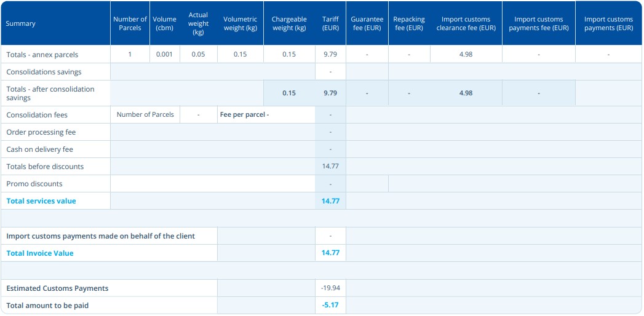The height and width of the screenshot is (316, 644).
Task: Select volume value 0.001
Action: click(x=164, y=54)
